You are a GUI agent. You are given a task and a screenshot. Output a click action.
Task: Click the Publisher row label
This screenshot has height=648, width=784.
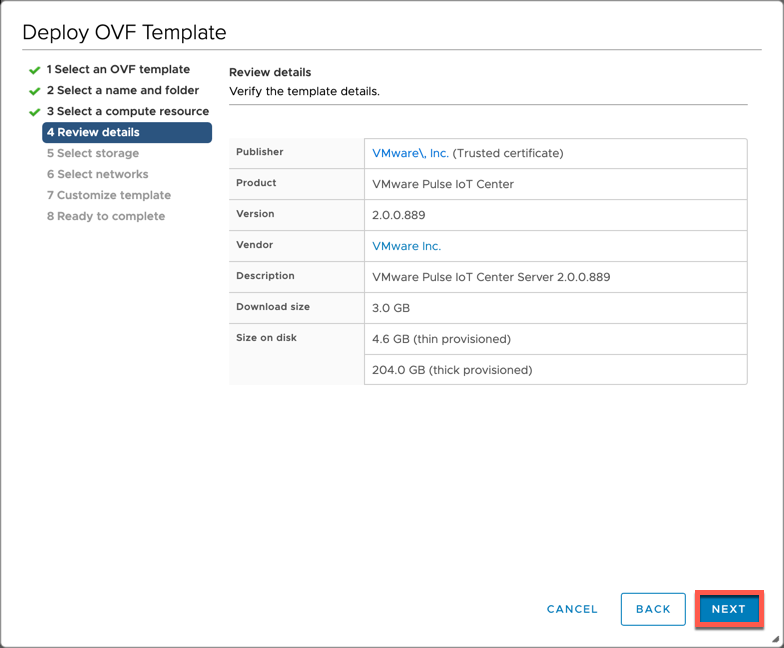260,152
